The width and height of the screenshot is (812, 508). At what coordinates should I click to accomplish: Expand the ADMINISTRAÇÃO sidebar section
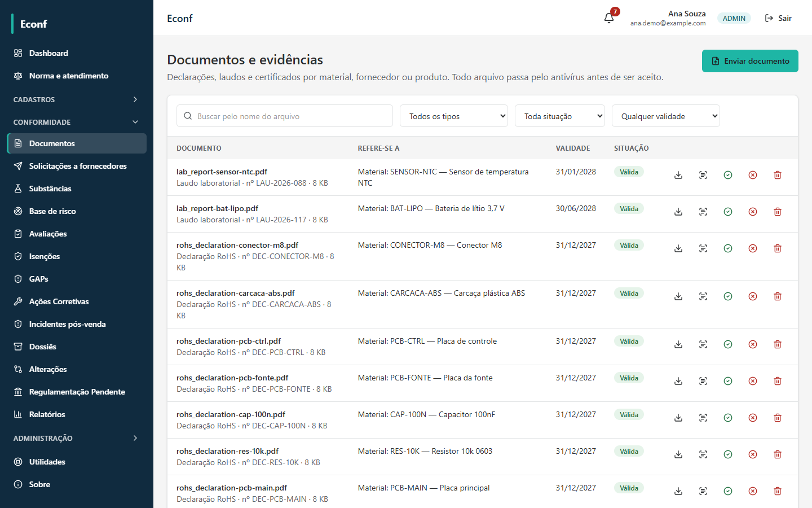(x=77, y=438)
